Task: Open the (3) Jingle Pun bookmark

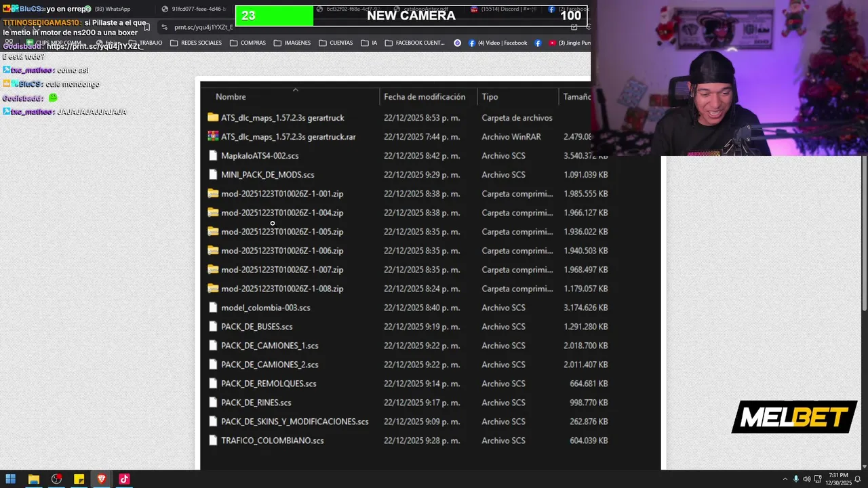Action: [569, 43]
